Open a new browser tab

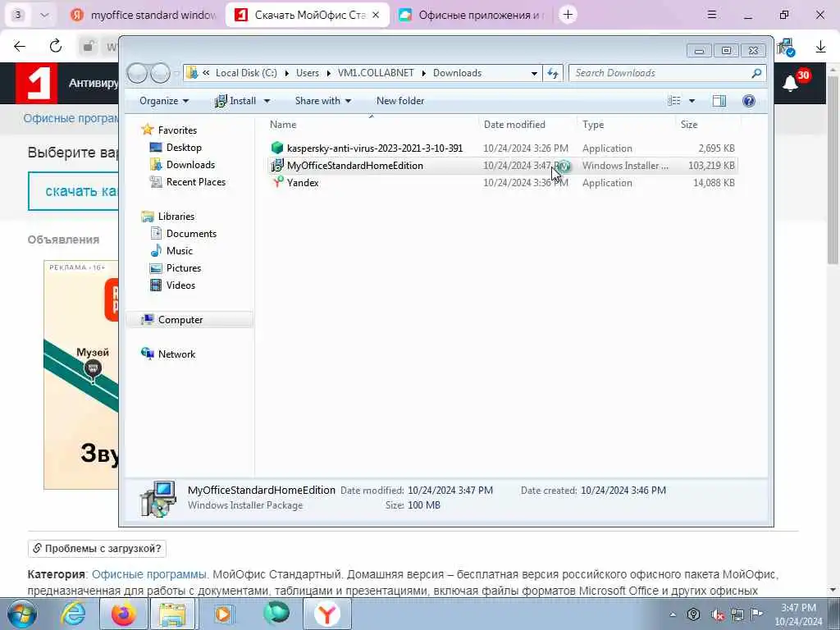(568, 15)
